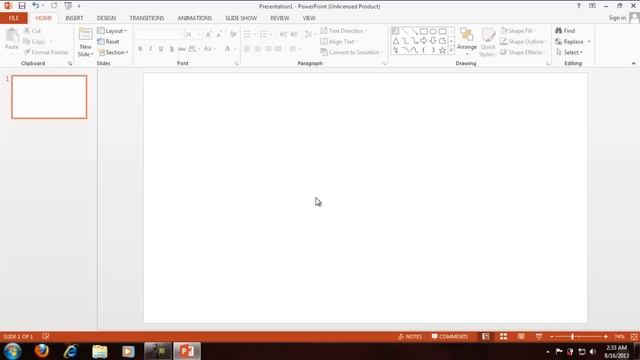Click Convert to SmartArt
Viewport: 640px width, 360px height.
pos(351,52)
